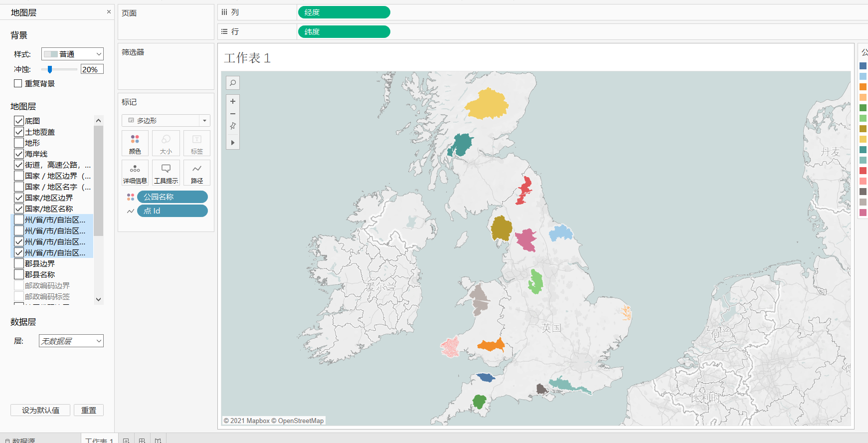This screenshot has height=443, width=868.
Task: Click the 标签 label card
Action: [x=197, y=144]
